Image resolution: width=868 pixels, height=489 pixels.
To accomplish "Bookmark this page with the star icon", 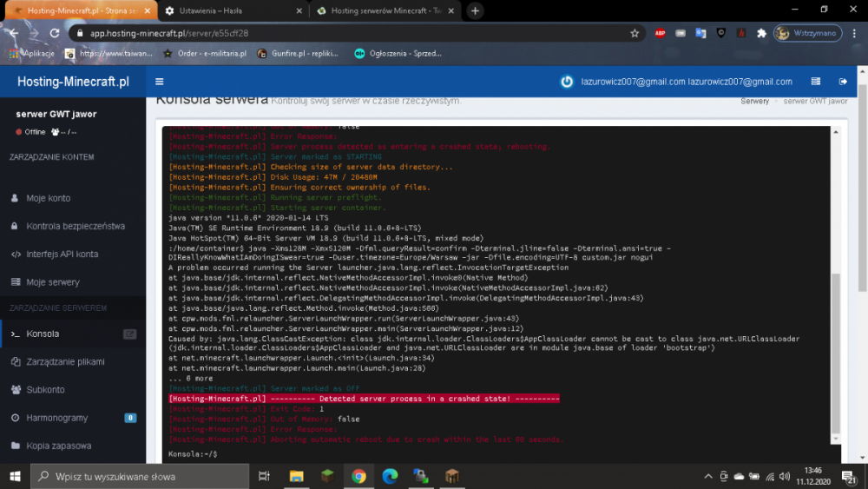I will tap(635, 33).
